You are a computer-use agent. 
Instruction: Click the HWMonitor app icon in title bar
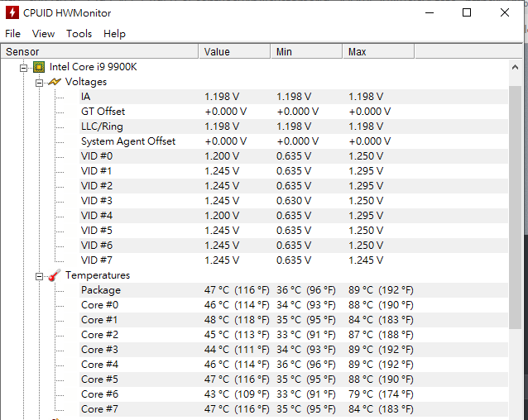pos(12,12)
